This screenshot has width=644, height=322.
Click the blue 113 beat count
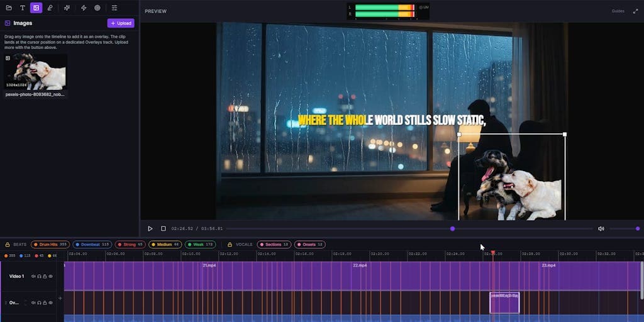pos(25,256)
